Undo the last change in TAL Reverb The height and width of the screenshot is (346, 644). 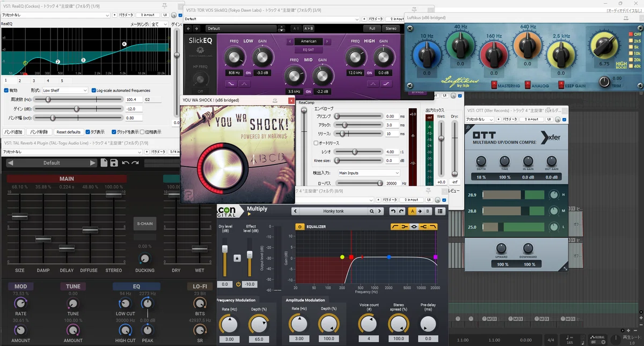click(x=125, y=163)
